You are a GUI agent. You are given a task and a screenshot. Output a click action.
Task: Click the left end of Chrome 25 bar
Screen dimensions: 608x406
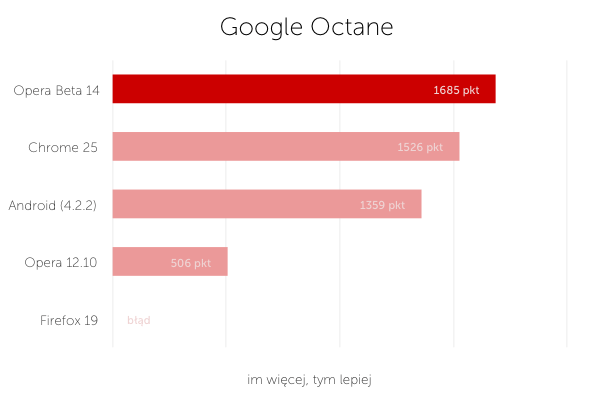[115, 146]
